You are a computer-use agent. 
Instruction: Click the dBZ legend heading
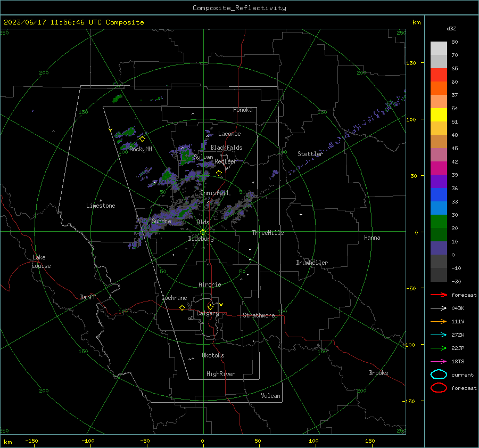point(451,28)
